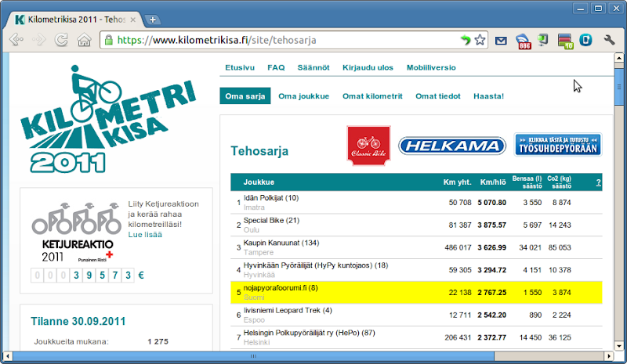
Task: Open the RSS extension showing 886
Action: pos(523,41)
